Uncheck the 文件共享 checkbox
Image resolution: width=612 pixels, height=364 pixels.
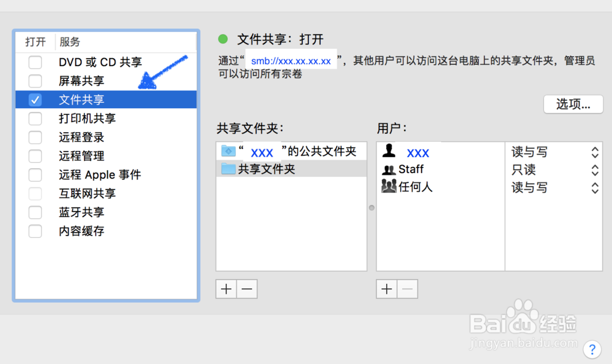tap(35, 100)
